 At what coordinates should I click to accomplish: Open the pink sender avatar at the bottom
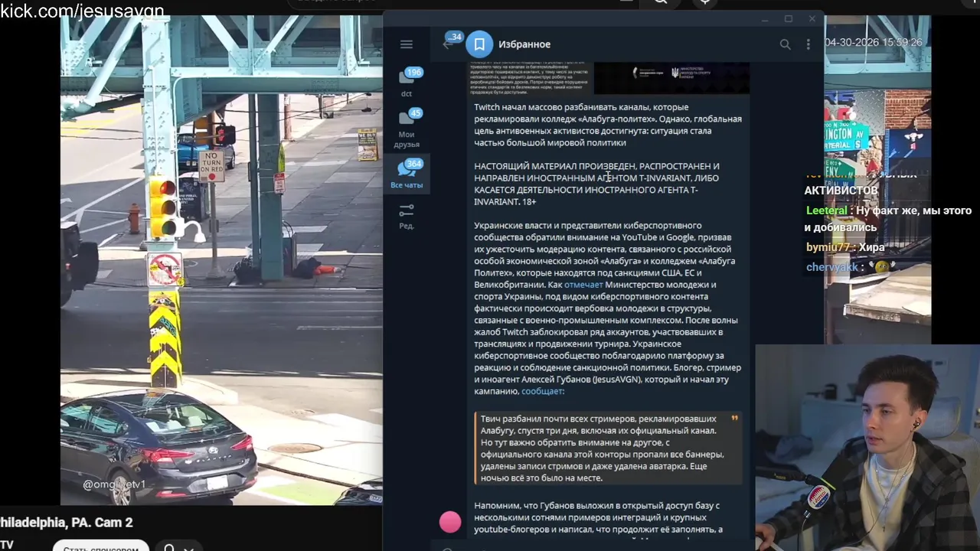[x=450, y=522]
